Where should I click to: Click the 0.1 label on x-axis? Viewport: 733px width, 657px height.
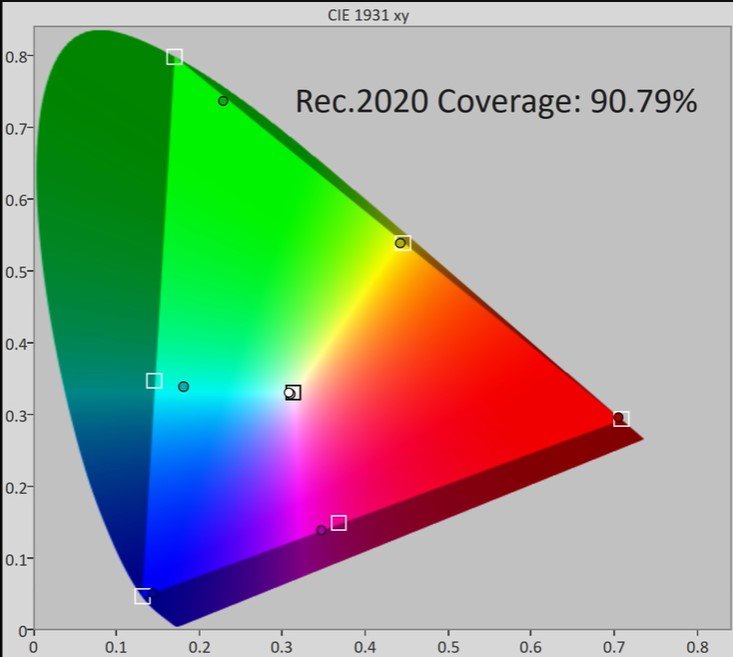pyautogui.click(x=116, y=645)
